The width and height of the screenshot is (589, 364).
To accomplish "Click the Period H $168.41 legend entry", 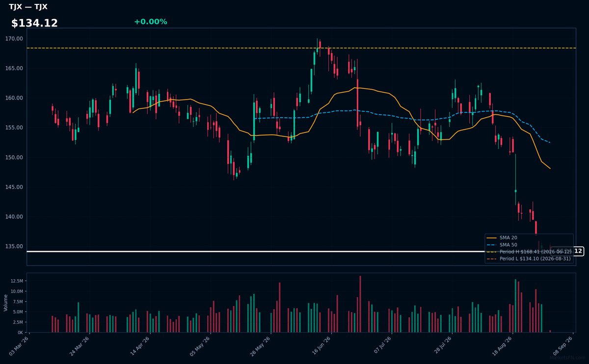I will click(529, 251).
